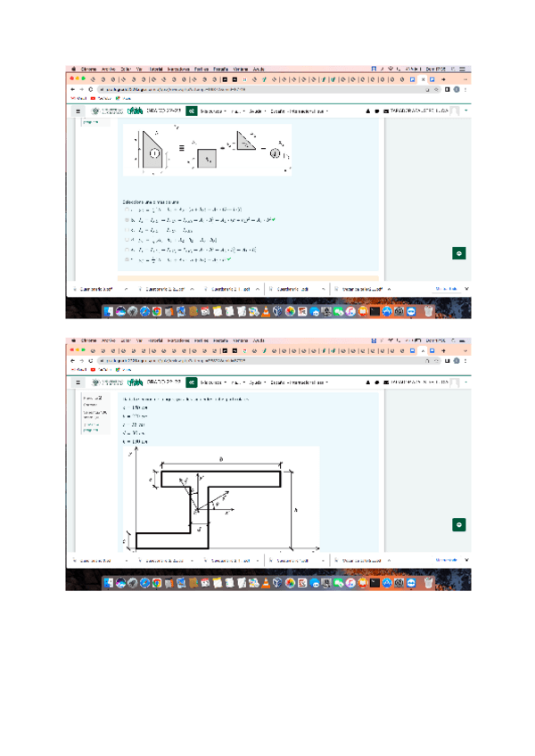Open the Español - Internacional language menu, upper screenshot
Image resolution: width=535 pixels, height=756 pixels.
point(299,111)
